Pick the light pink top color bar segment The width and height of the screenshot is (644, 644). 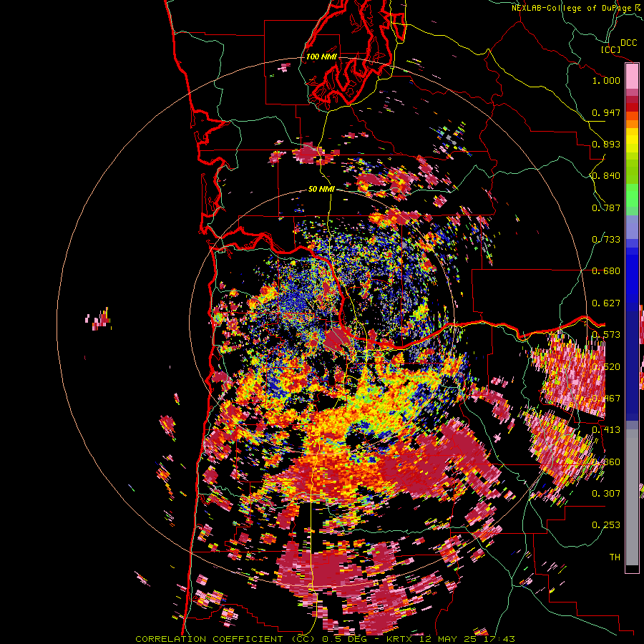pyautogui.click(x=632, y=77)
